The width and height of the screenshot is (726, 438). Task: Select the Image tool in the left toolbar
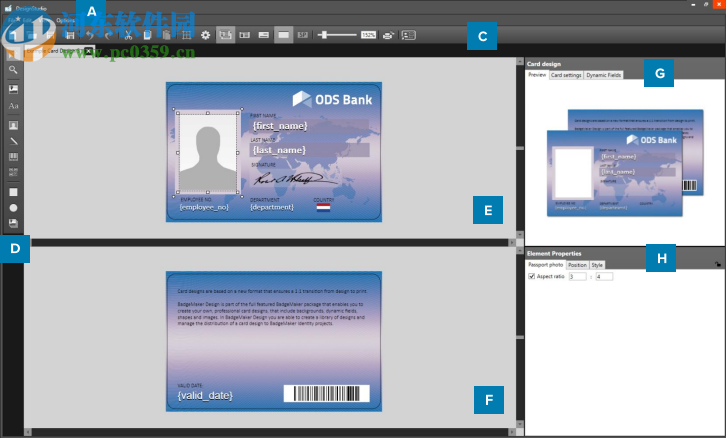(13, 89)
